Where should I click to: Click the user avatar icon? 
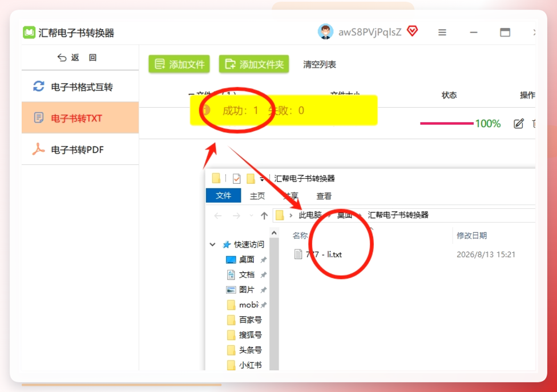coord(325,32)
